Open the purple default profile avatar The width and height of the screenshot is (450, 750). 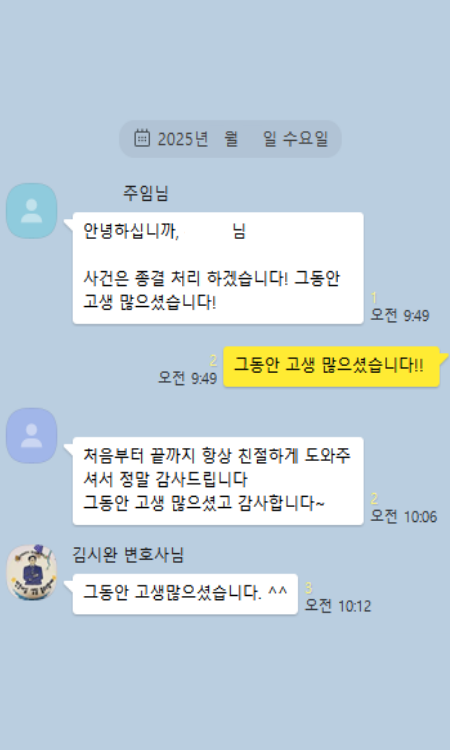tap(32, 436)
